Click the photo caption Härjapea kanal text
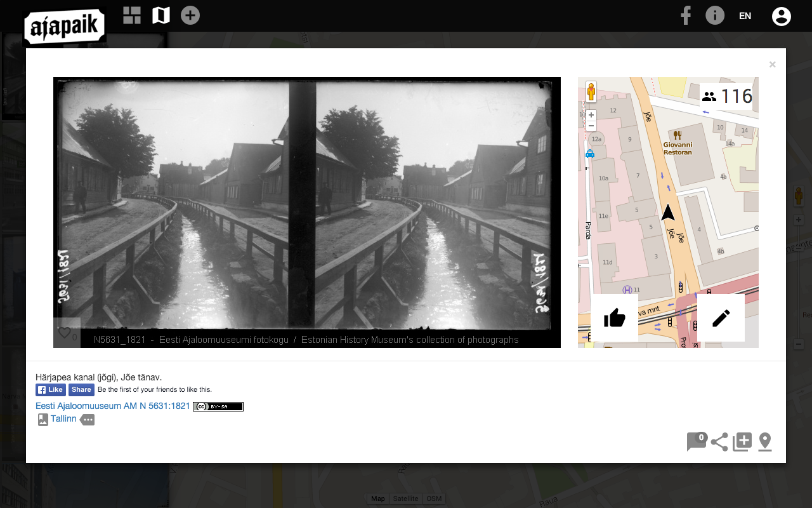Image resolution: width=812 pixels, height=508 pixels. pyautogui.click(x=99, y=377)
